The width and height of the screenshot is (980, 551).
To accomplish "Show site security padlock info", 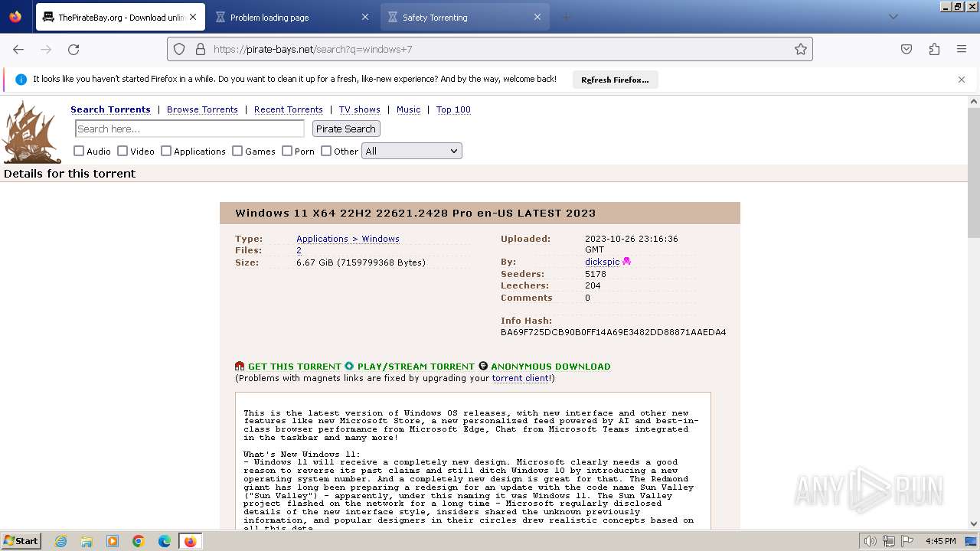I will (x=201, y=49).
